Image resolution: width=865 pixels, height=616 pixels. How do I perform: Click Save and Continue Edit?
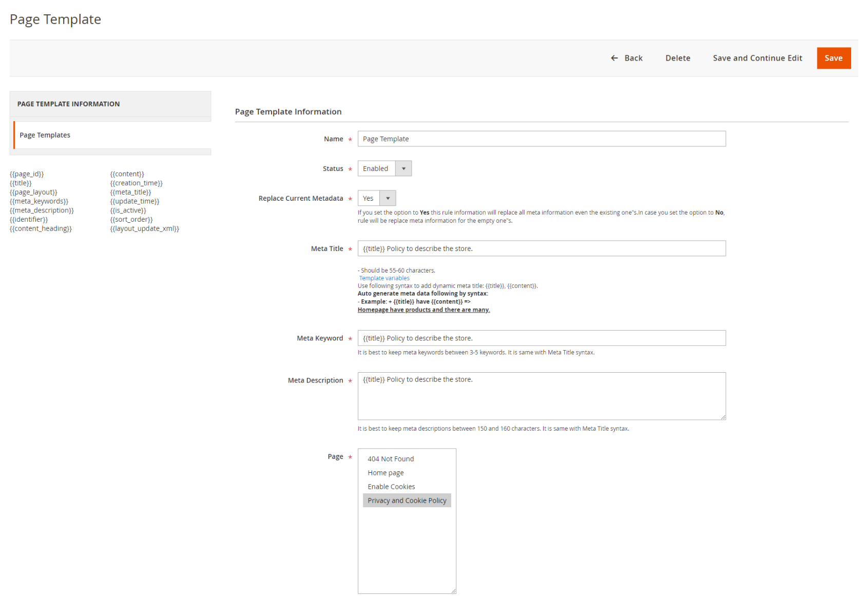(757, 58)
